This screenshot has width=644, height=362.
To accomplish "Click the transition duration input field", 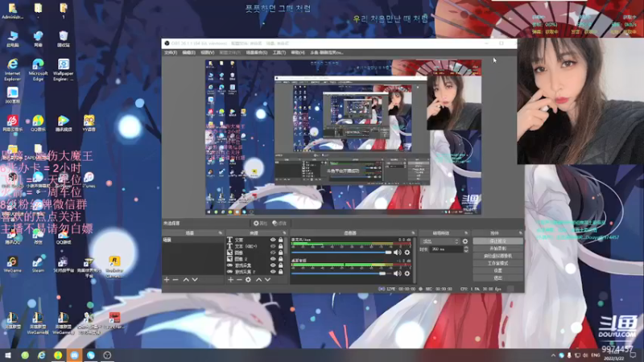I will 446,249.
